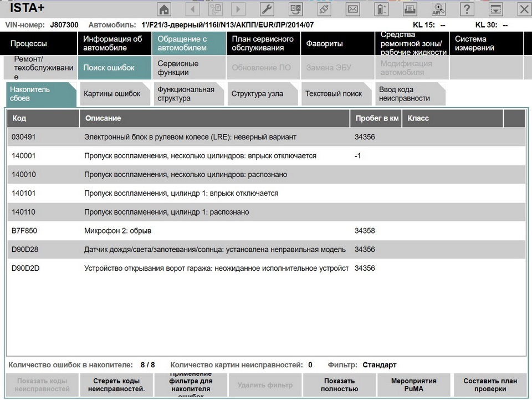Viewport: 532px width, 400px height.
Task: Click Применение фильтра для накопителя ошибок button
Action: click(191, 385)
